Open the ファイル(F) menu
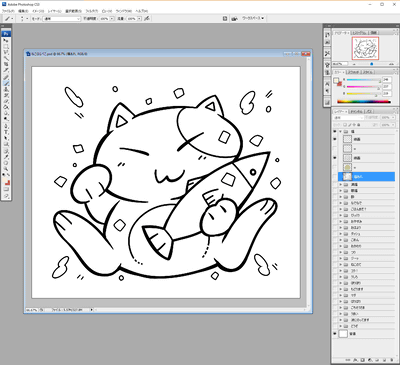 click(x=8, y=11)
